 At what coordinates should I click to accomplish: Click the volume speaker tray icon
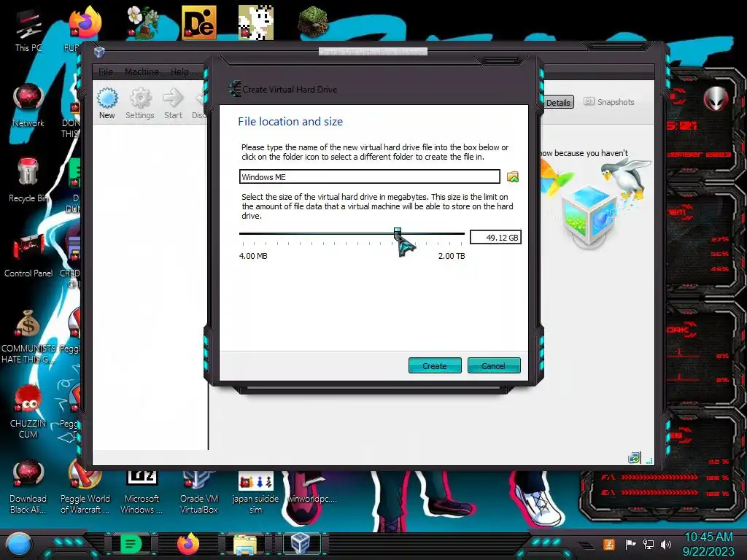(x=666, y=544)
